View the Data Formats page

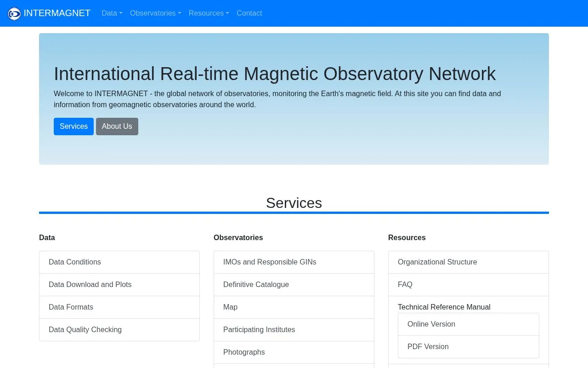point(119,307)
